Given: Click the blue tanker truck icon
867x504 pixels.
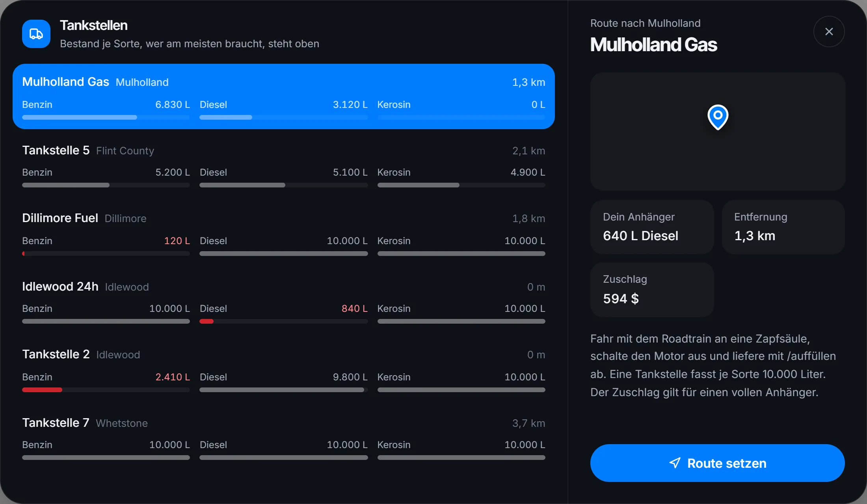Looking at the screenshot, I should [x=36, y=34].
